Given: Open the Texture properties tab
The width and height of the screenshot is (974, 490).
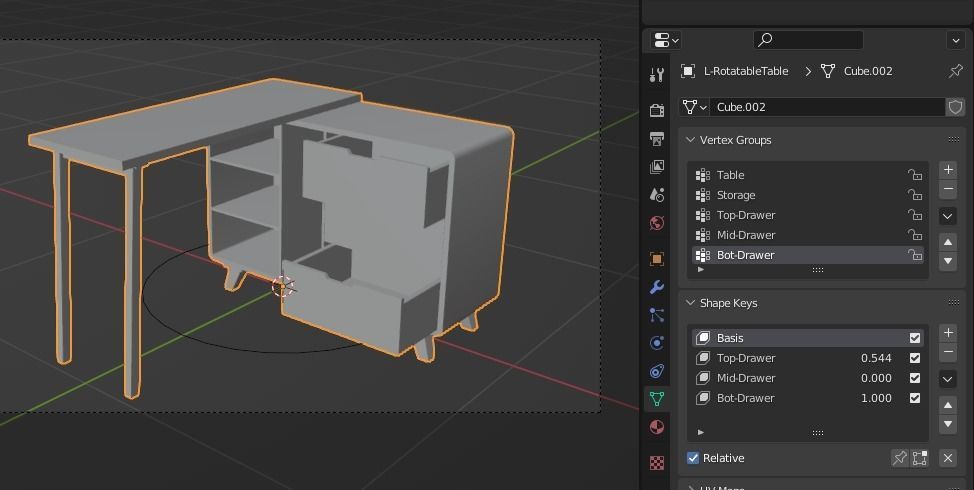Looking at the screenshot, I should click(657, 462).
